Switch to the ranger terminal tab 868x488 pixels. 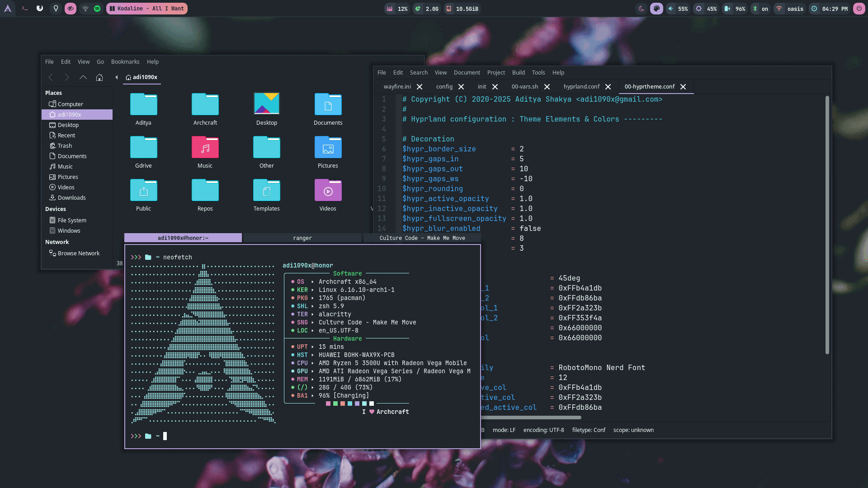coord(302,238)
